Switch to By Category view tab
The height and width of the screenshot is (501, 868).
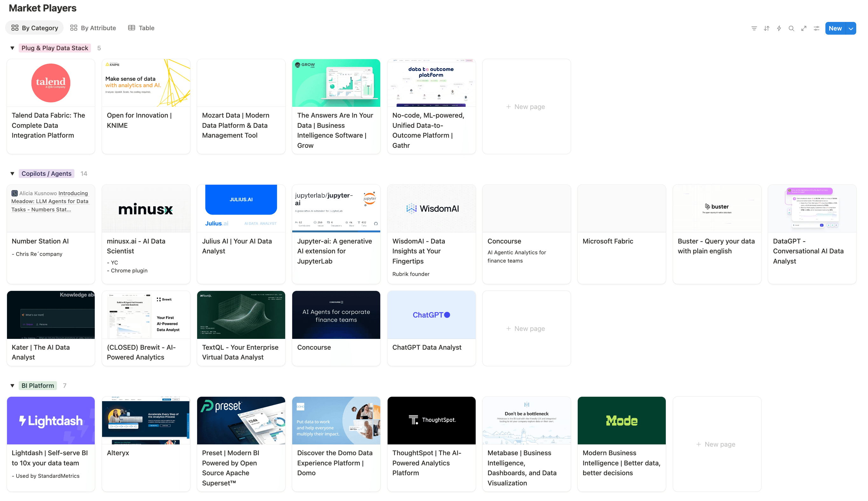coord(34,28)
